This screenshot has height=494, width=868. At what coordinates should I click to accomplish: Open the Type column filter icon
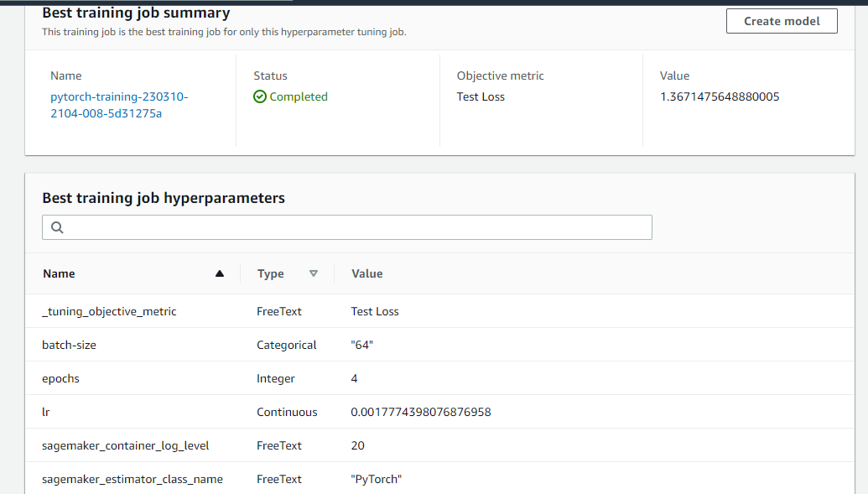click(314, 273)
